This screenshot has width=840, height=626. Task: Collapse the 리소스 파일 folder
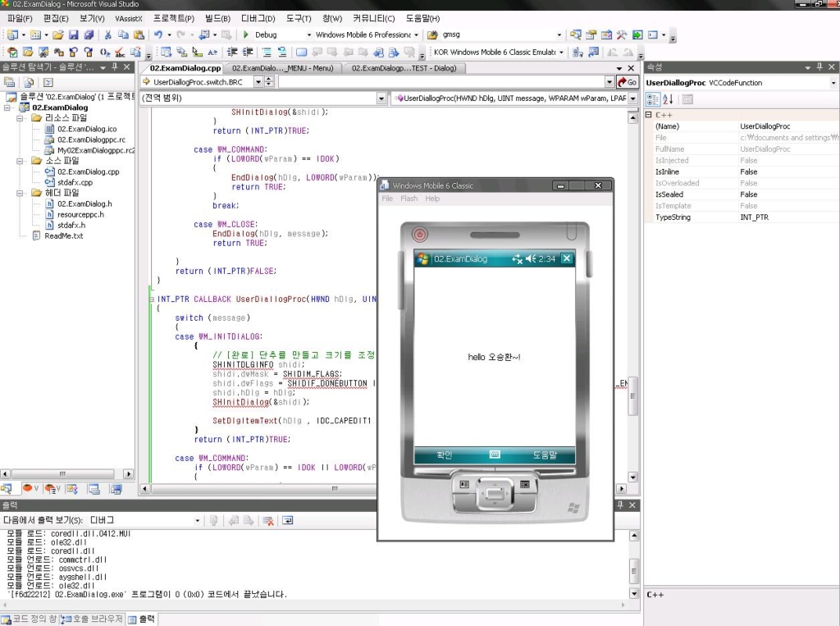click(20, 118)
